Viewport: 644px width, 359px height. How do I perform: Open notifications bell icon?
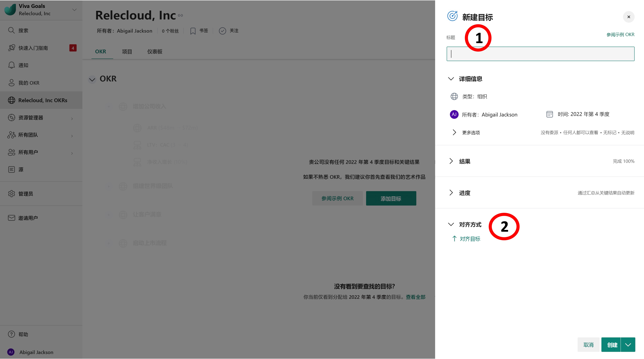tap(11, 65)
